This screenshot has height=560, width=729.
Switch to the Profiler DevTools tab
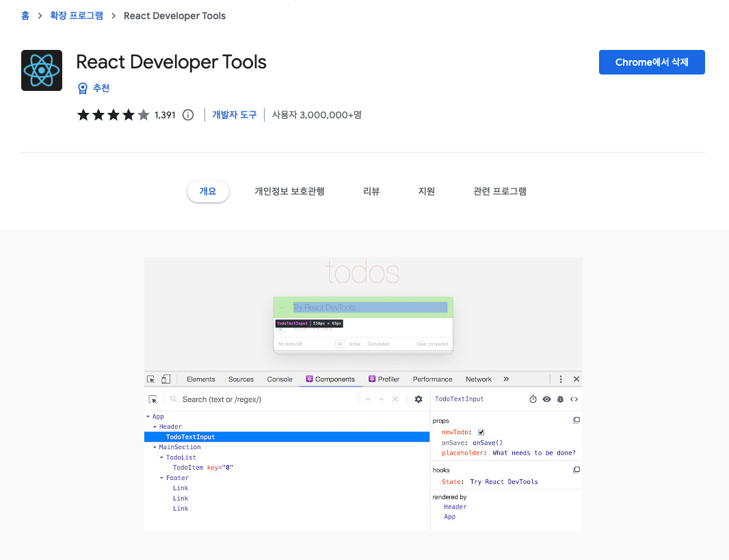384,379
